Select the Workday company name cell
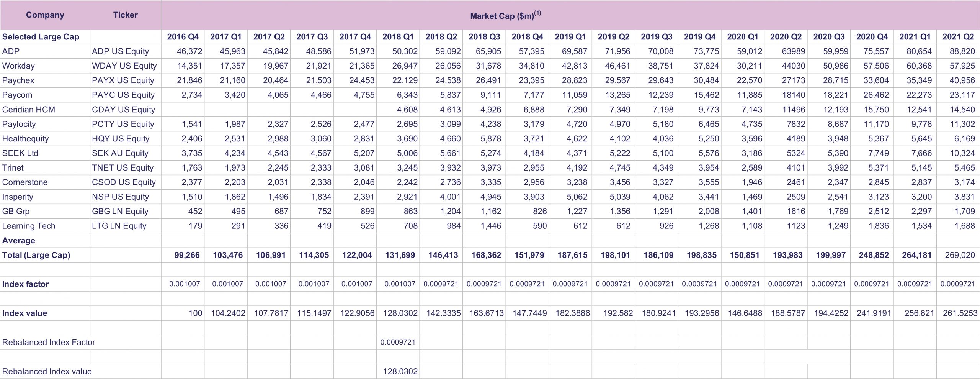 (x=18, y=66)
